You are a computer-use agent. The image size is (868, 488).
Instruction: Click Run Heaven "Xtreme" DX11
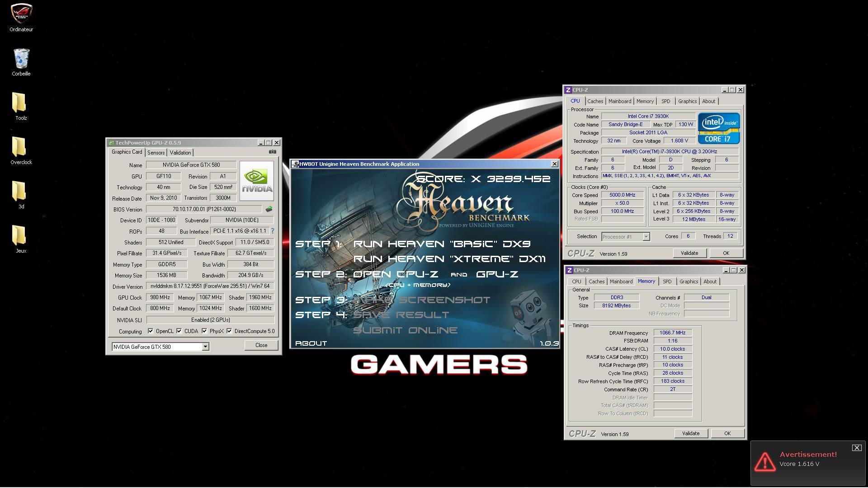tap(449, 259)
